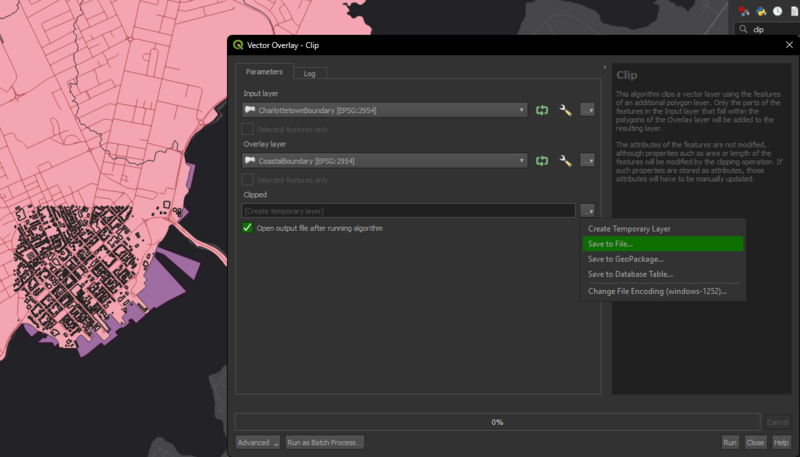The image size is (800, 457).
Task: Switch to the Log tab
Action: click(x=310, y=73)
